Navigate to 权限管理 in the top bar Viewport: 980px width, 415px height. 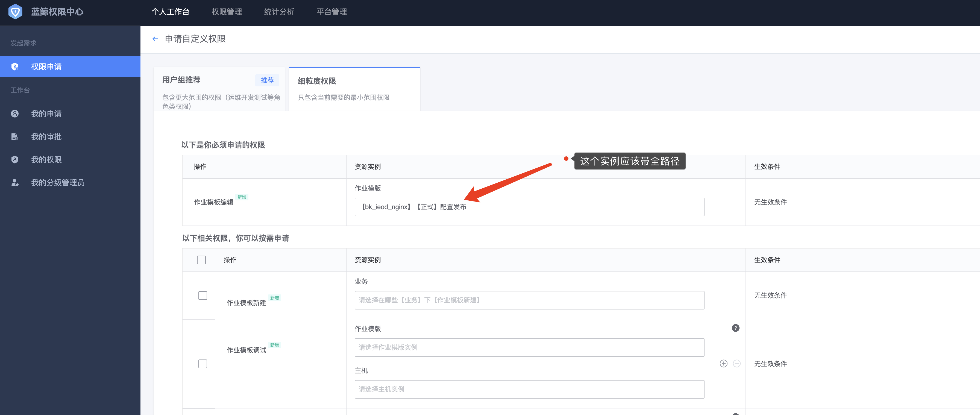coord(227,12)
